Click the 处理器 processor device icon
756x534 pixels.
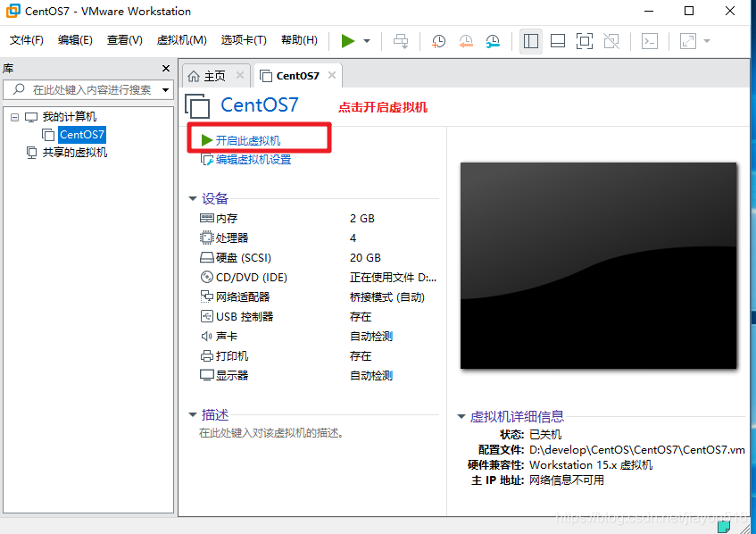207,238
